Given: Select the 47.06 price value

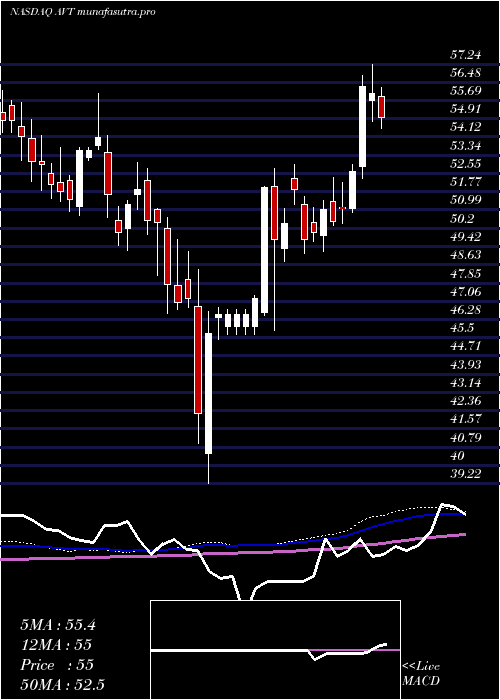Looking at the screenshot, I should click(465, 292).
